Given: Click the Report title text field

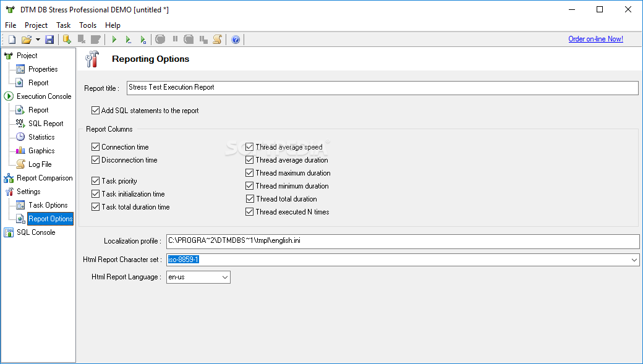Looking at the screenshot, I should [x=382, y=88].
